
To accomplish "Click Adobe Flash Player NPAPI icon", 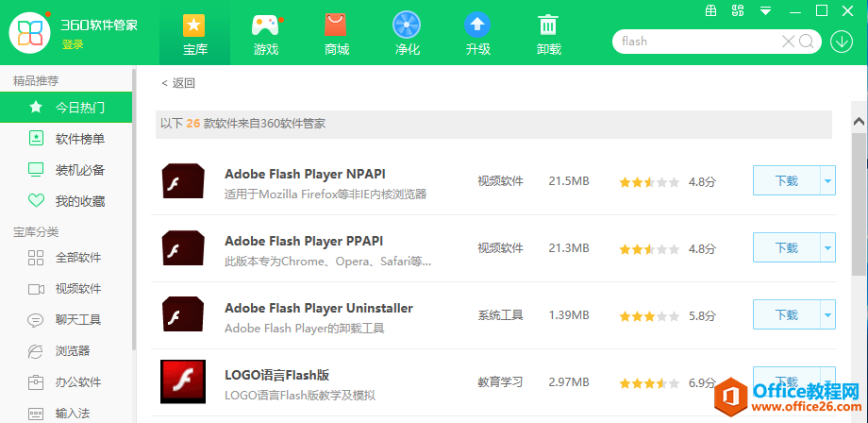I will [183, 181].
